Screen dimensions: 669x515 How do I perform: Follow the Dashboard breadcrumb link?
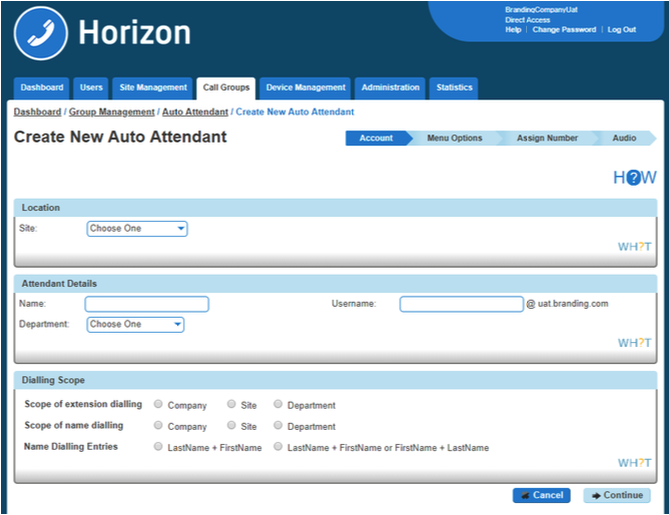click(38, 112)
